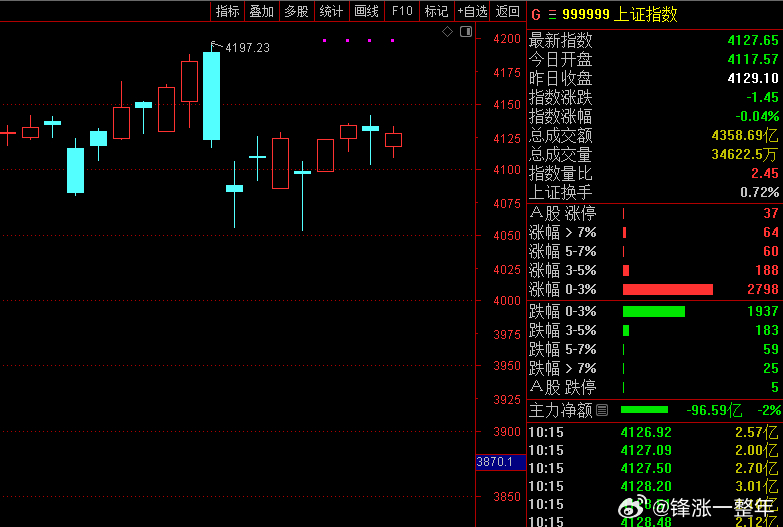Click the 999999 上证指数 title
The height and width of the screenshot is (527, 783).
[620, 14]
